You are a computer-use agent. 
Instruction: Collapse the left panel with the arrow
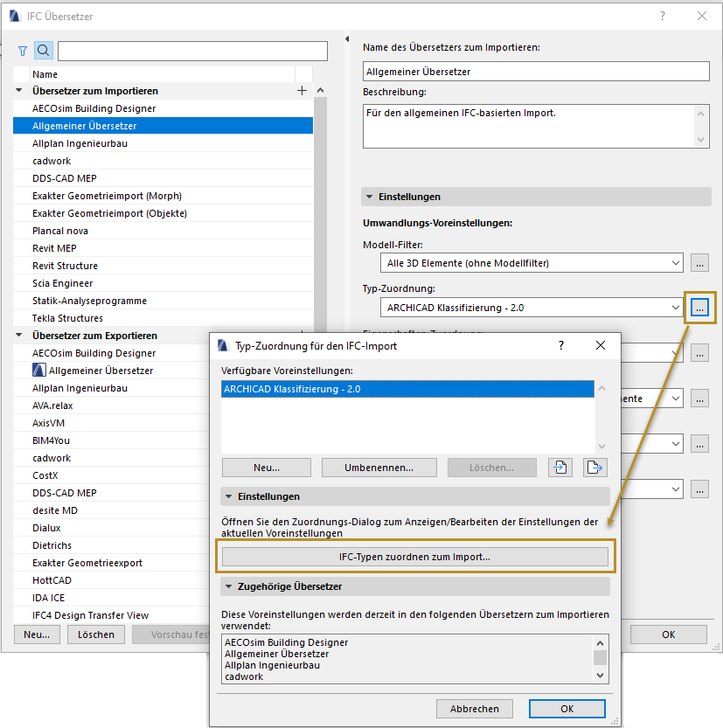347,39
